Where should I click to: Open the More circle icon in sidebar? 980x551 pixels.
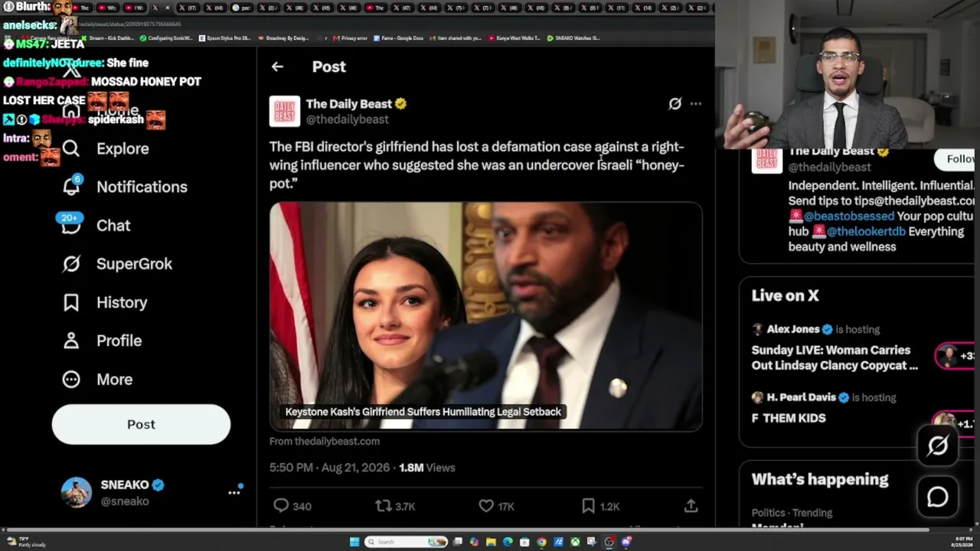coord(71,380)
